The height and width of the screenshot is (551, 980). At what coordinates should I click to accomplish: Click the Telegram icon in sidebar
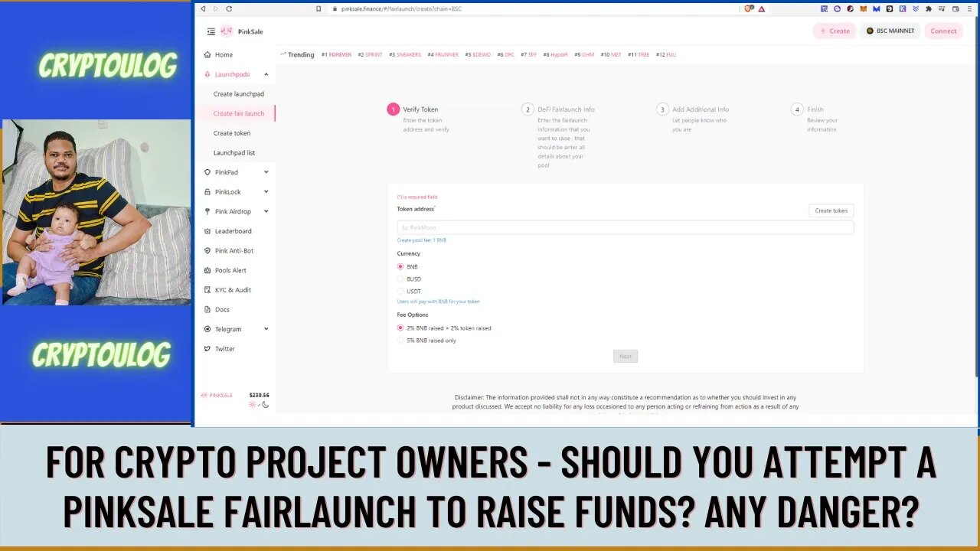(x=207, y=329)
